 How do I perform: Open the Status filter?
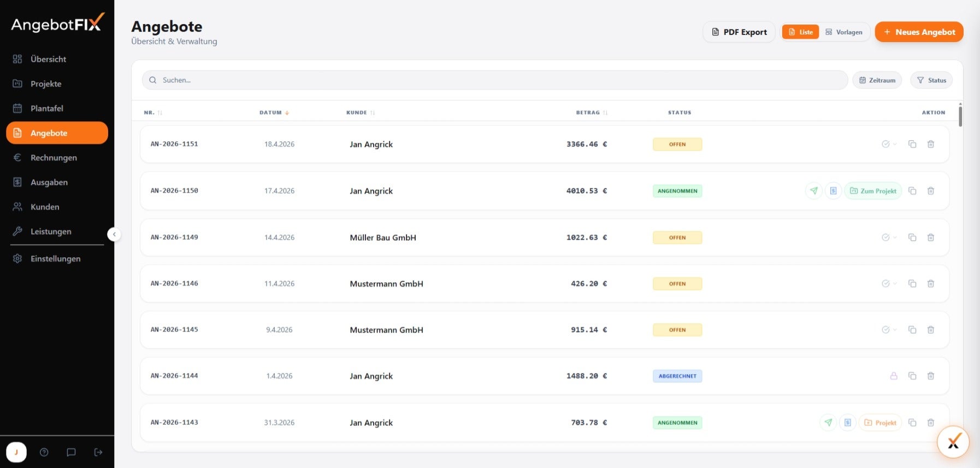[931, 80]
